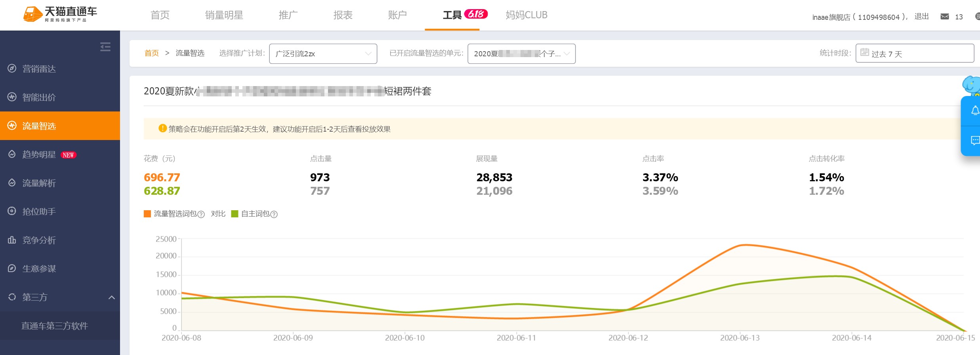Image resolution: width=980 pixels, height=355 pixels.
Task: Open the 已开启流量智选的单元 dropdown
Action: coord(522,54)
